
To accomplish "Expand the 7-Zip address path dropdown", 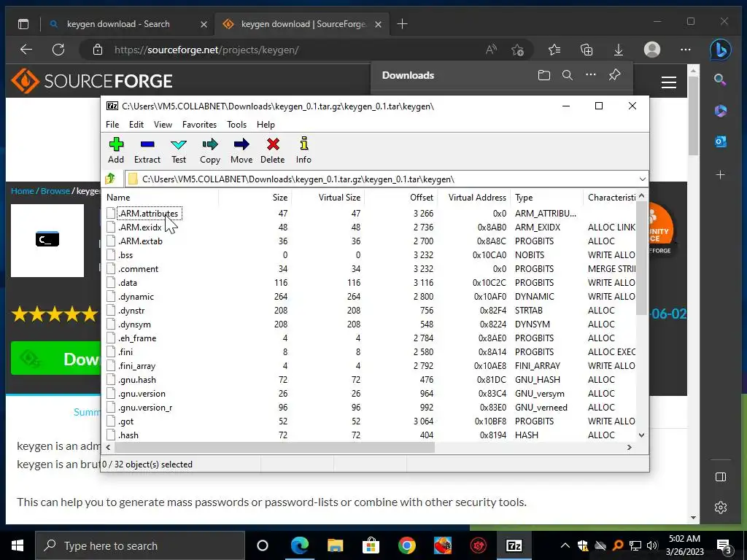I will tap(642, 179).
